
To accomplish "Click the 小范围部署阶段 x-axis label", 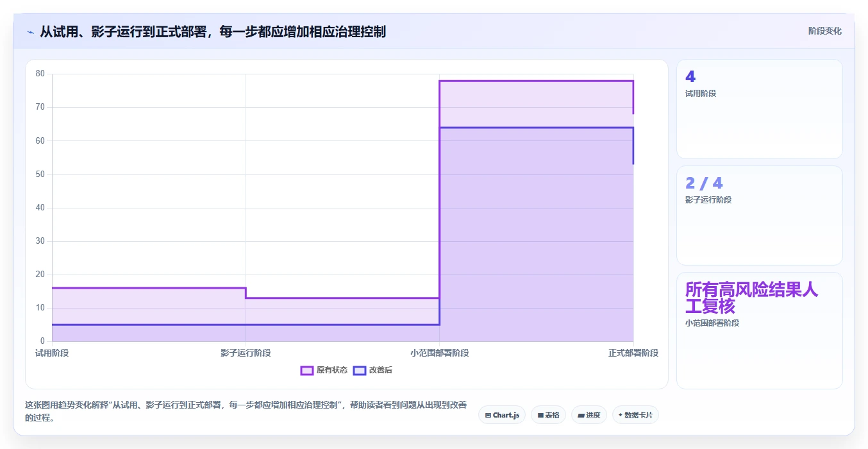I will click(440, 353).
